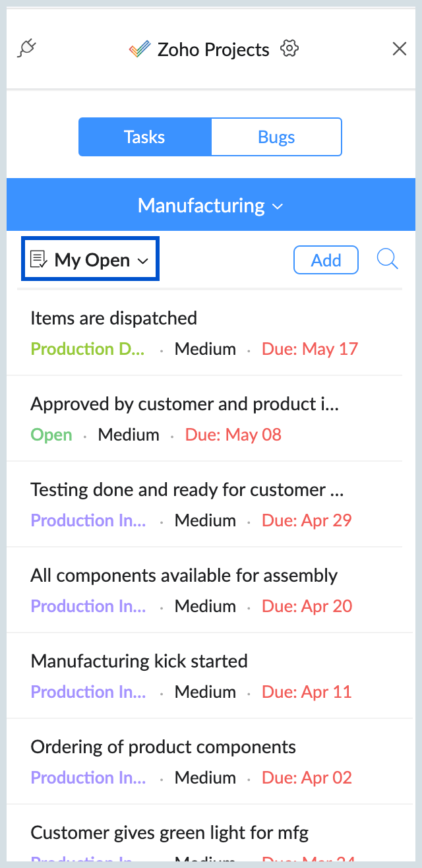Click the Due: May 17 date label
The height and width of the screenshot is (868, 422).
tap(310, 349)
